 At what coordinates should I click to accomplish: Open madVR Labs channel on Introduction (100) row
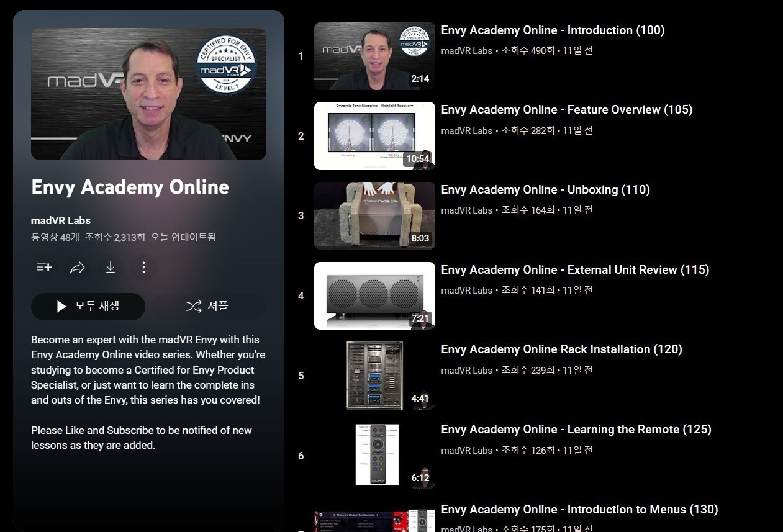click(466, 51)
